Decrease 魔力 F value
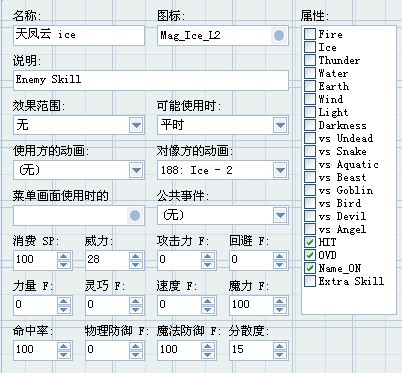 pyautogui.click(x=280, y=310)
